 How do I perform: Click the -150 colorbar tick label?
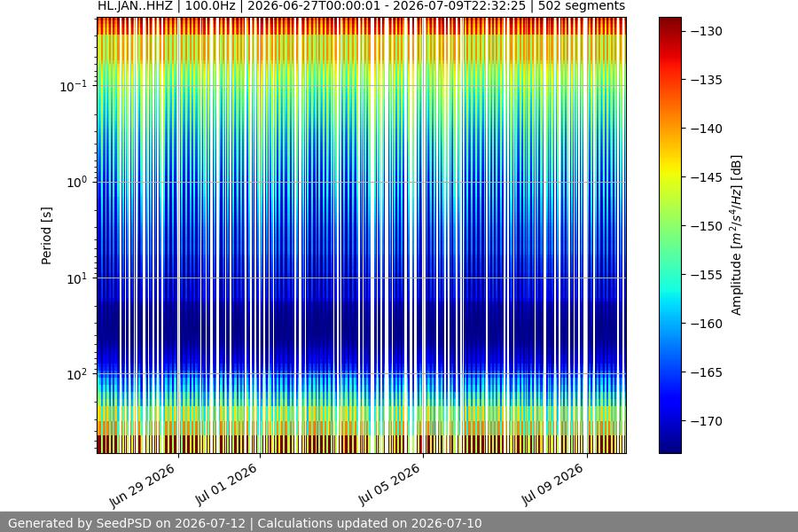(x=707, y=226)
